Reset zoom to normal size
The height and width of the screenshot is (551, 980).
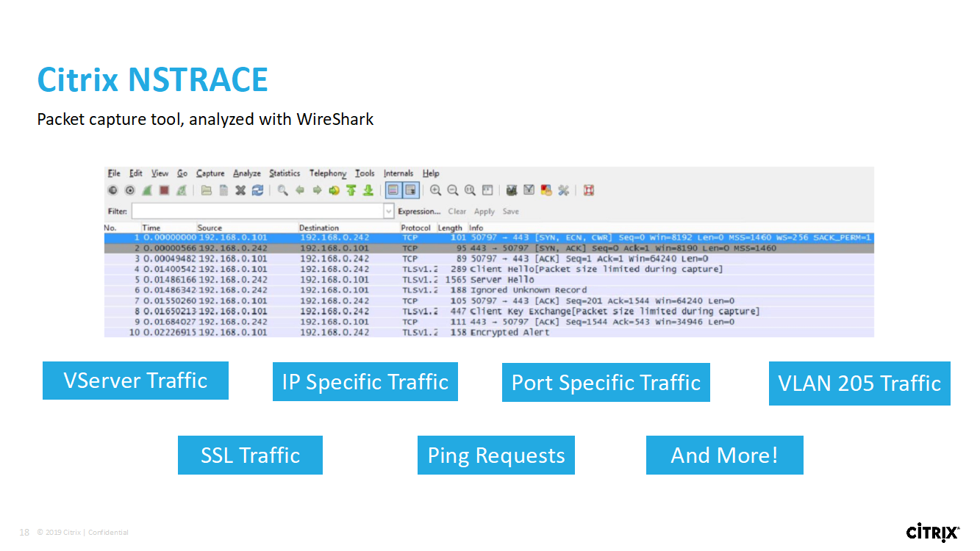470,190
